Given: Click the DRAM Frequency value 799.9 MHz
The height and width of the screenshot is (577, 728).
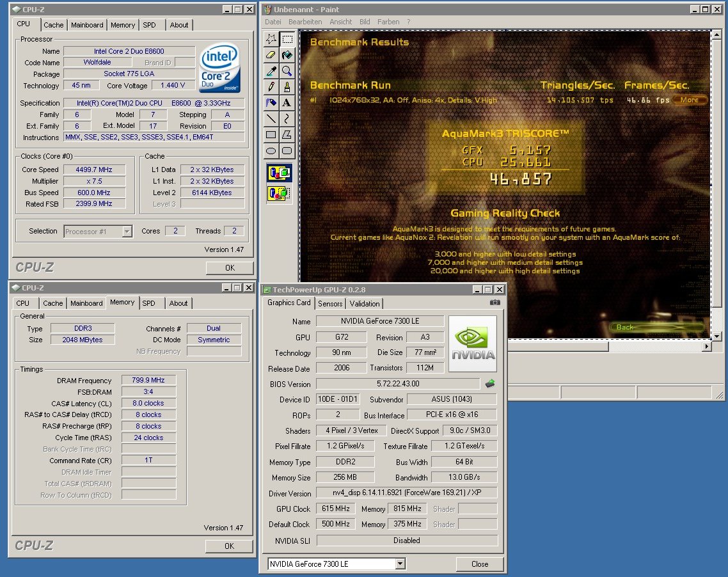Looking at the screenshot, I should tap(148, 380).
